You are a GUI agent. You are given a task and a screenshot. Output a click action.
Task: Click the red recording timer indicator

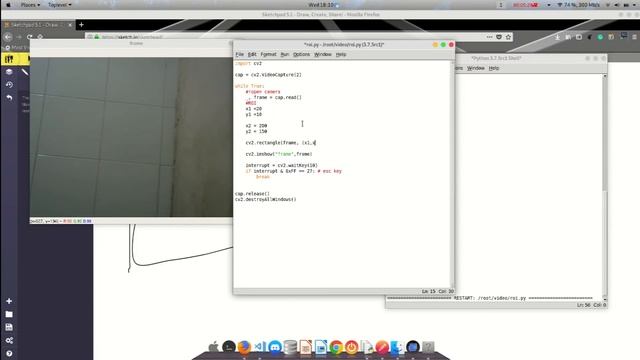tap(526, 5)
